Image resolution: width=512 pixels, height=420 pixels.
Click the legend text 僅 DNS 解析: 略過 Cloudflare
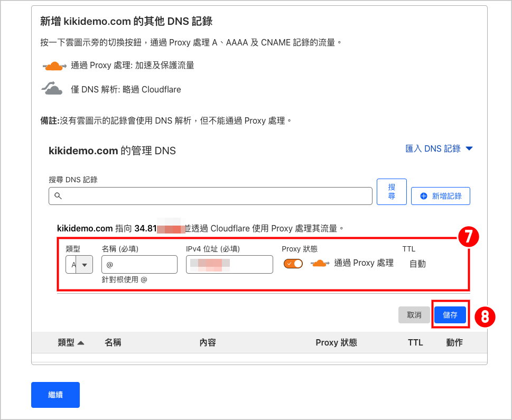coord(126,89)
